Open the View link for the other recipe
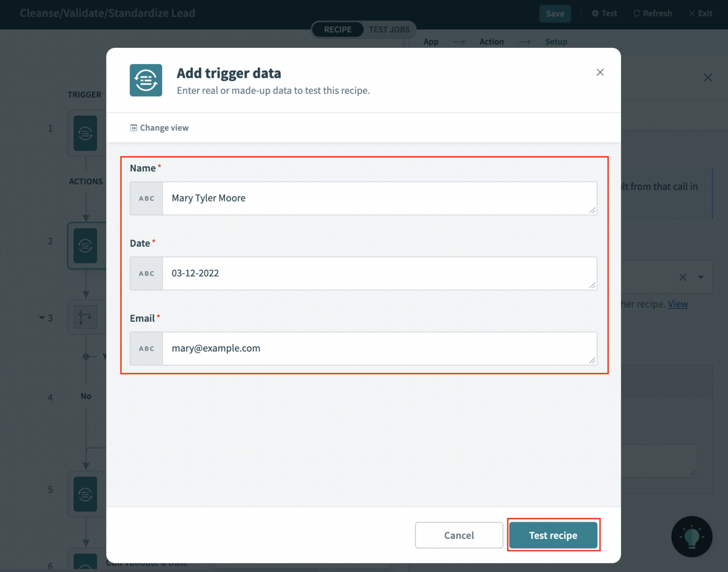Viewport: 728px width, 572px height. (x=678, y=304)
